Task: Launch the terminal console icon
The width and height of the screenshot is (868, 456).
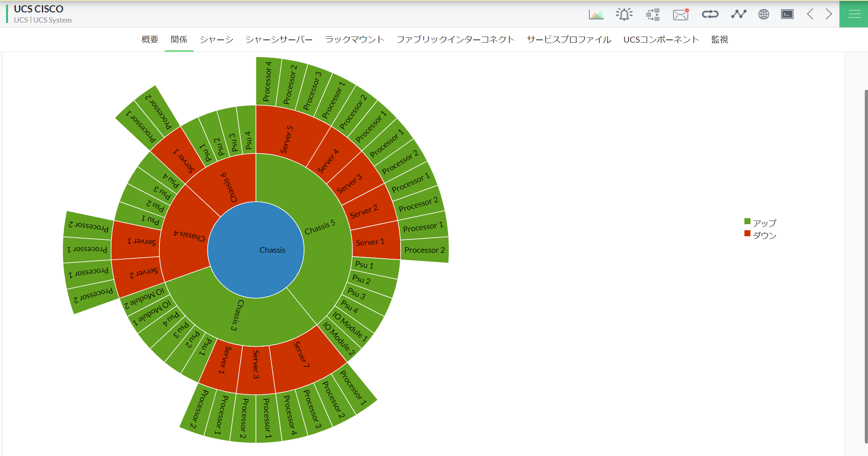Action: click(x=787, y=14)
